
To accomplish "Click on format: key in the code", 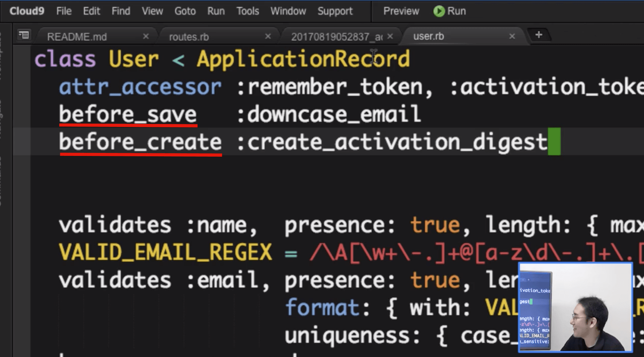I will 327,308.
